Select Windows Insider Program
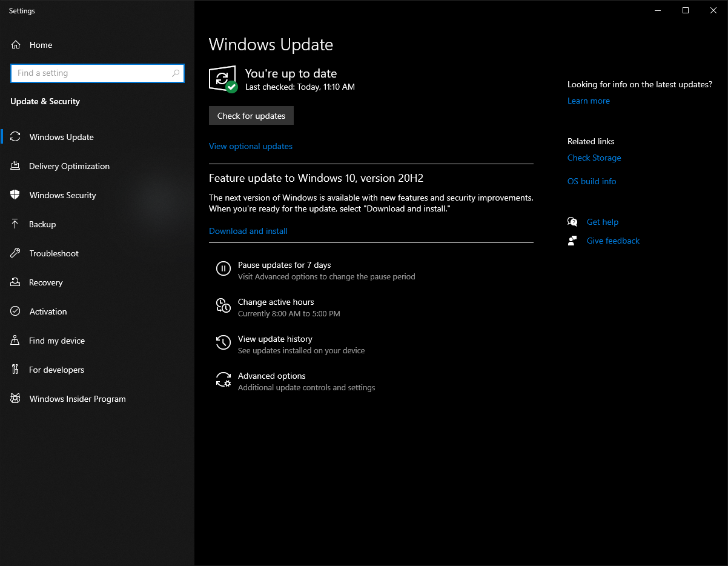Viewport: 728px width, 566px height. point(97,399)
